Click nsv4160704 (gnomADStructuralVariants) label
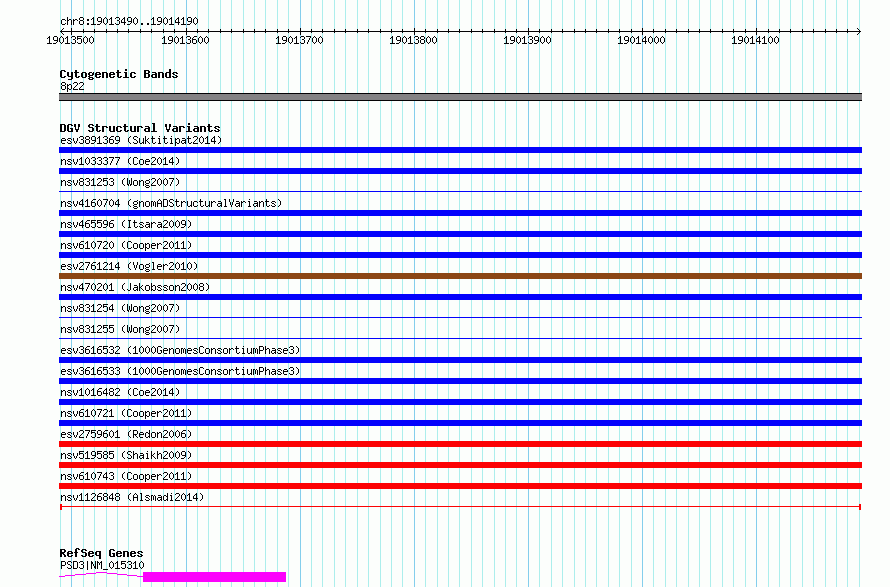The image size is (890, 587). (171, 203)
